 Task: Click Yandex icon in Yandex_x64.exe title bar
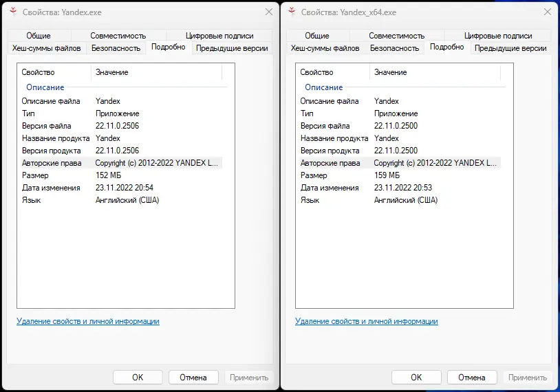[292, 12]
